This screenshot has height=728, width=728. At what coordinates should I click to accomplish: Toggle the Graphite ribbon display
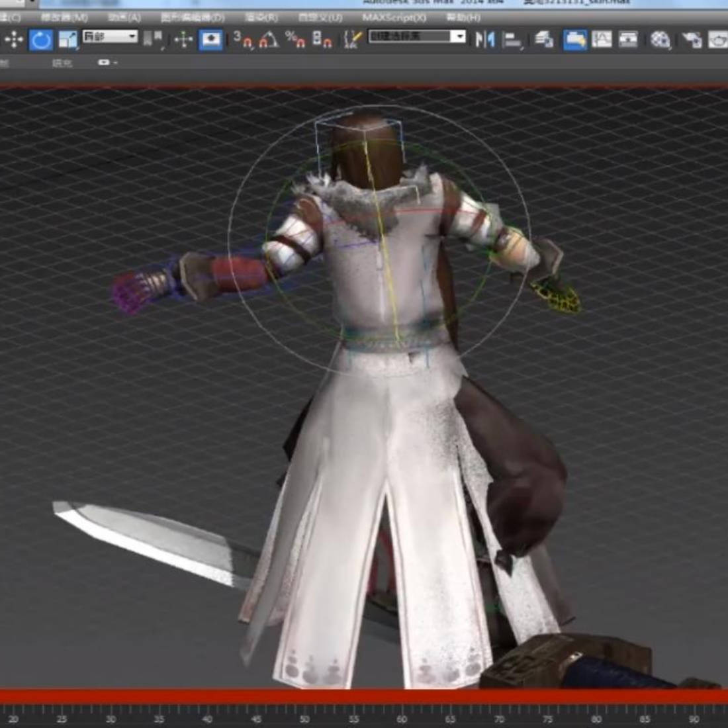point(574,40)
